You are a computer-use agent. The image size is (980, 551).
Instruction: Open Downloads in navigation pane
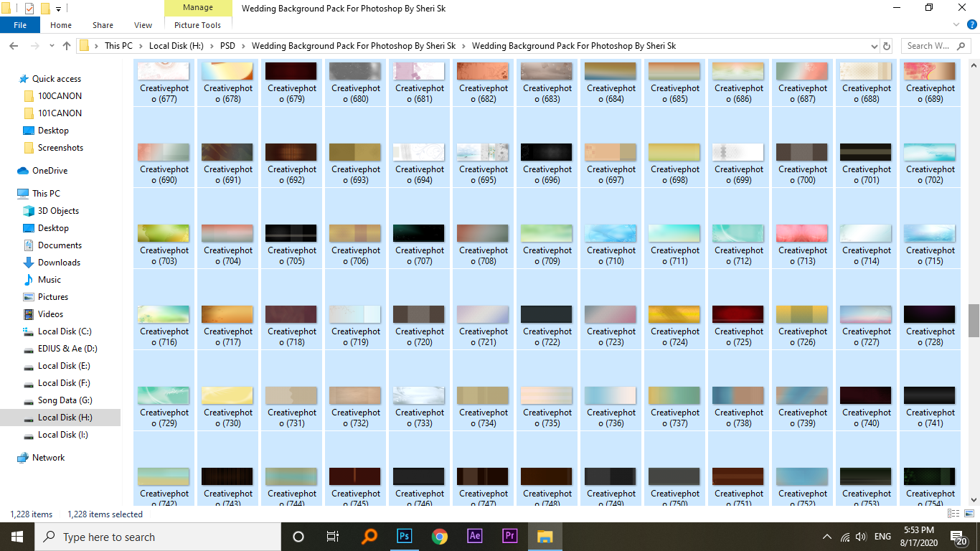point(59,263)
